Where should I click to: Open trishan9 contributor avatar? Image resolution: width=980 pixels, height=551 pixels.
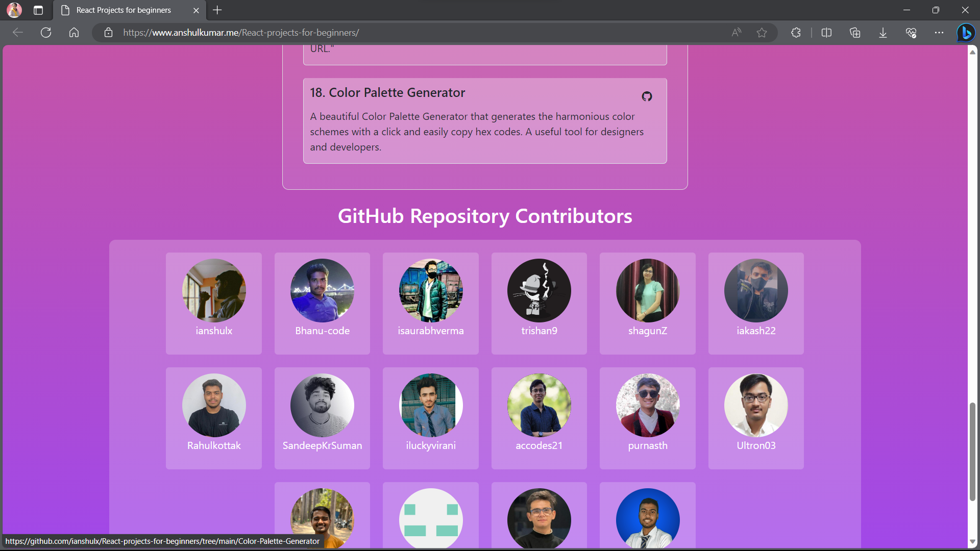pyautogui.click(x=539, y=290)
